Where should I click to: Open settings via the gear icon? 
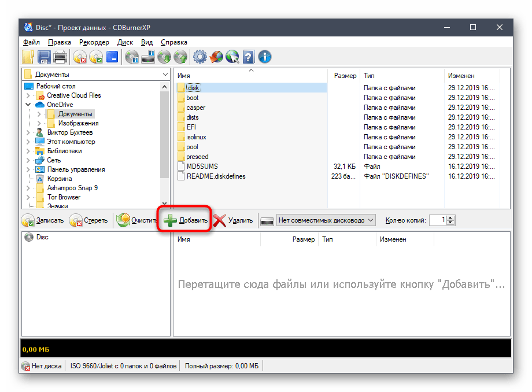tap(200, 57)
